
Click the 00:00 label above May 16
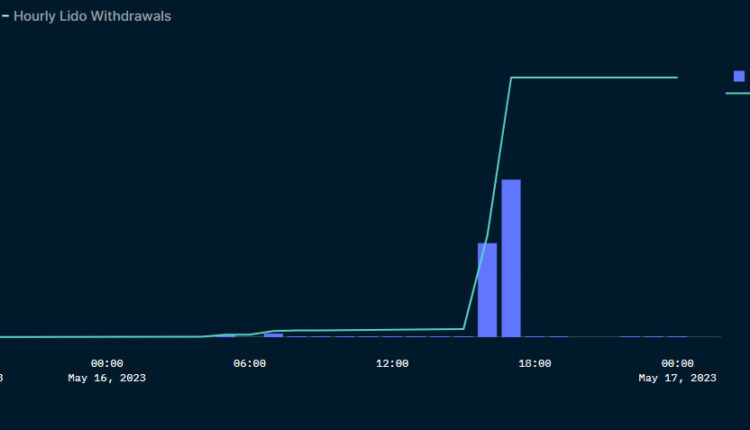pyautogui.click(x=106, y=363)
